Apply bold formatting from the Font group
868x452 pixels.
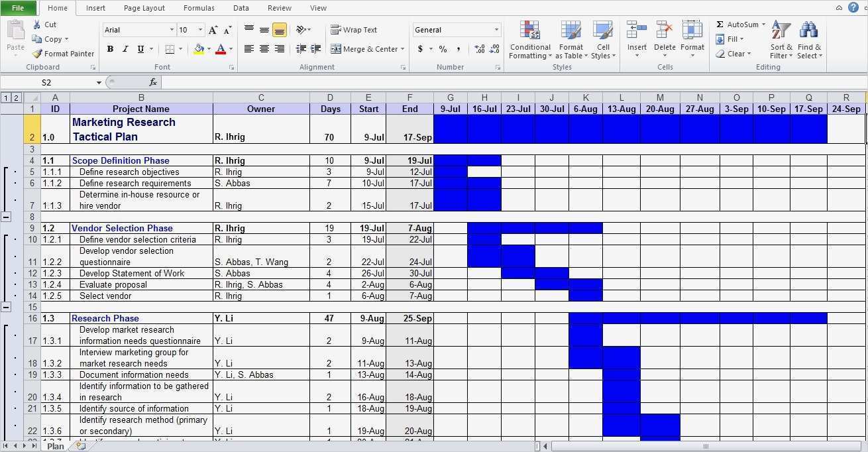coord(110,49)
